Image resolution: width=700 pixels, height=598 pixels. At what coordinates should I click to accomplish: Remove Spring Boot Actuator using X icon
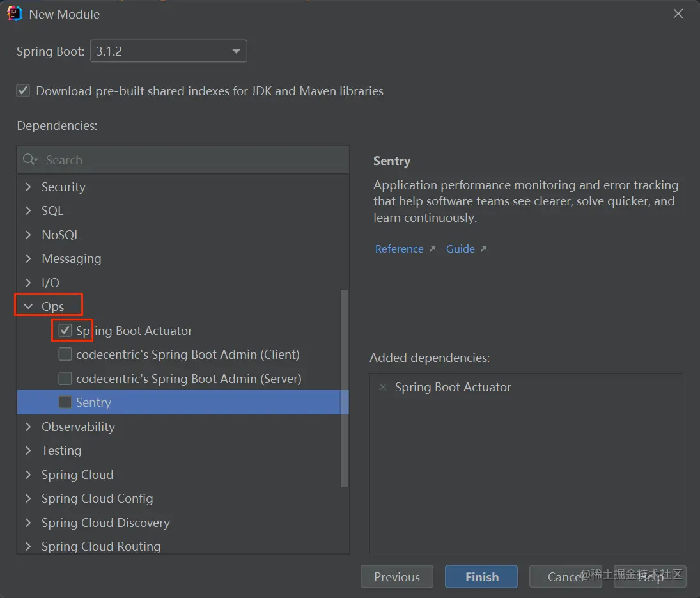(382, 387)
